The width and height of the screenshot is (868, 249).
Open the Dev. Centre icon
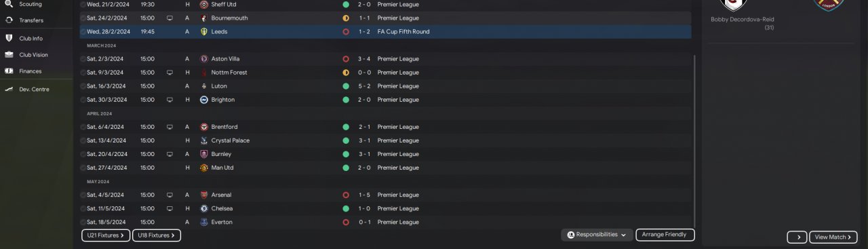pos(9,89)
